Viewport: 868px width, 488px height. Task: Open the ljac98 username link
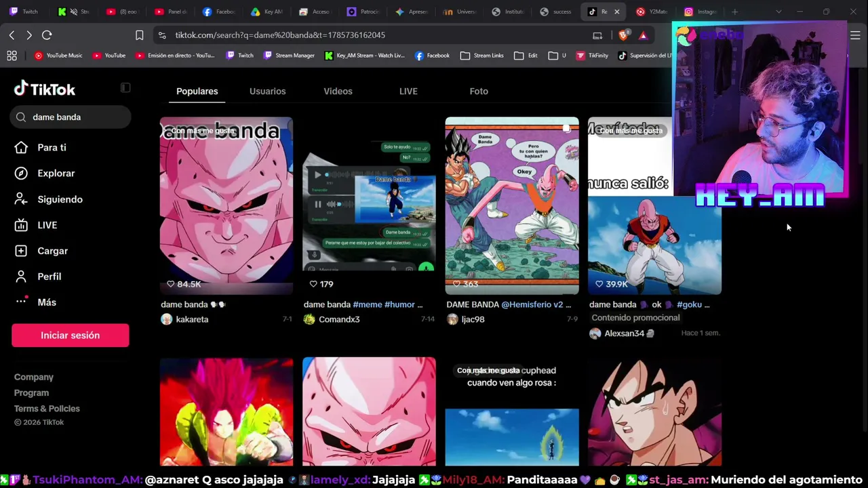click(473, 319)
